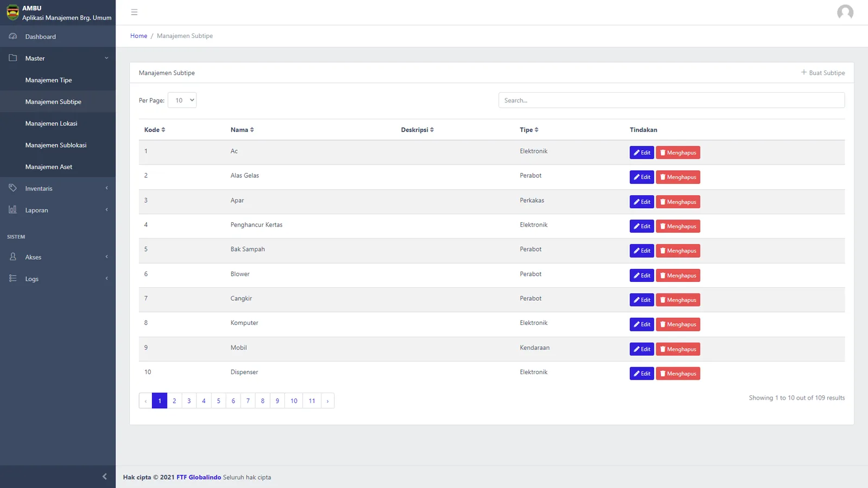Go to pagination page 10
This screenshot has width=868, height=488.
pos(294,401)
